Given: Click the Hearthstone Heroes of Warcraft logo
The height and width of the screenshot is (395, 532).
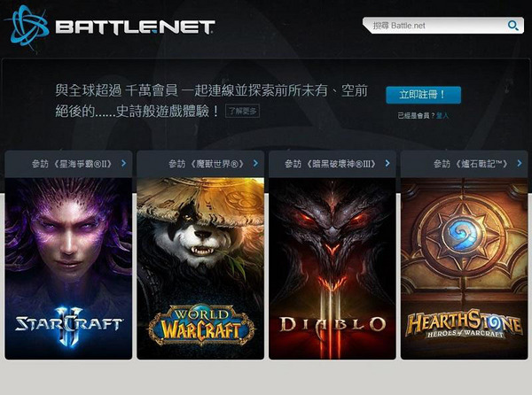Looking at the screenshot, I should click(464, 324).
